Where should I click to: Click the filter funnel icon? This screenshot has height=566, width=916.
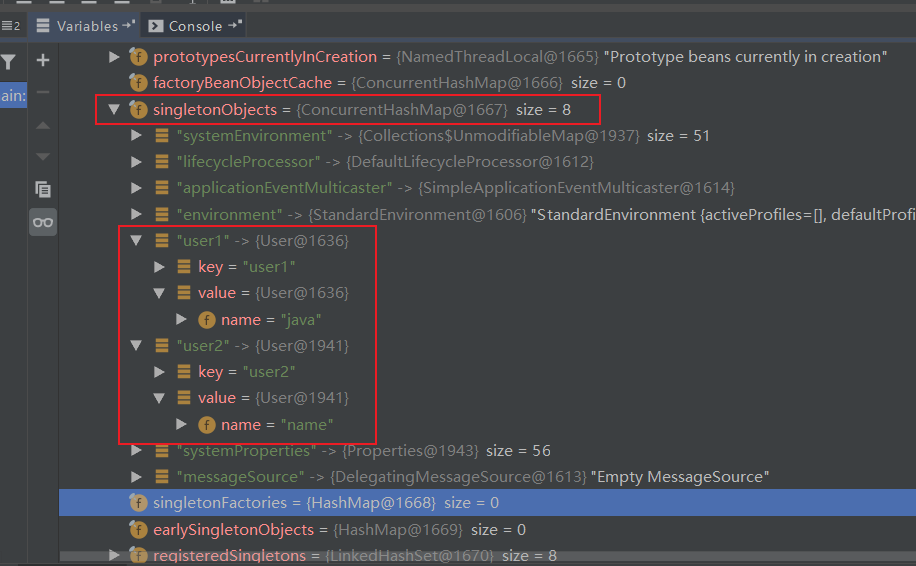point(8,61)
